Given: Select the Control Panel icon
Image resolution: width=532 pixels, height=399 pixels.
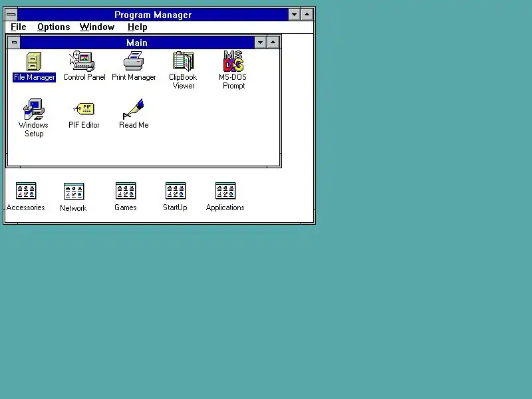Looking at the screenshot, I should pos(82,61).
